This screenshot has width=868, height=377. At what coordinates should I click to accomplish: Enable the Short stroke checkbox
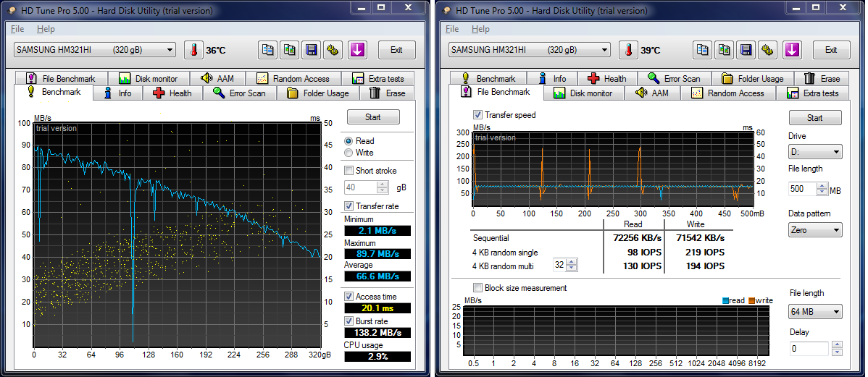(x=349, y=171)
